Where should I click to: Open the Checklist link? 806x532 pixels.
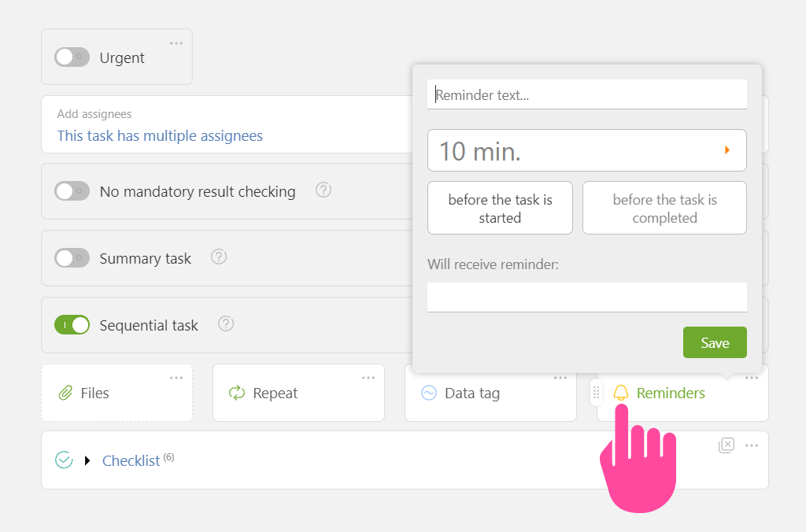pos(131,461)
